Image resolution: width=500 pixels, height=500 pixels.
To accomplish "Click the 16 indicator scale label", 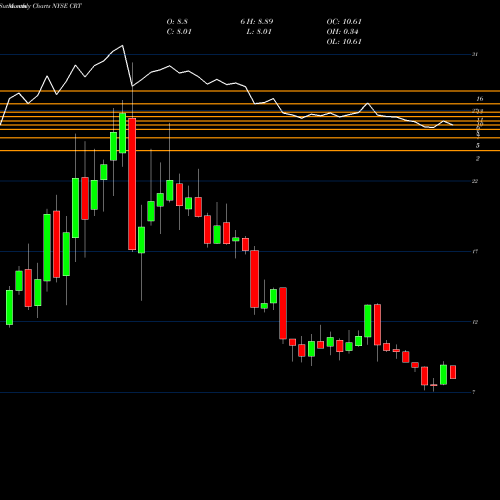I will coord(480,99).
